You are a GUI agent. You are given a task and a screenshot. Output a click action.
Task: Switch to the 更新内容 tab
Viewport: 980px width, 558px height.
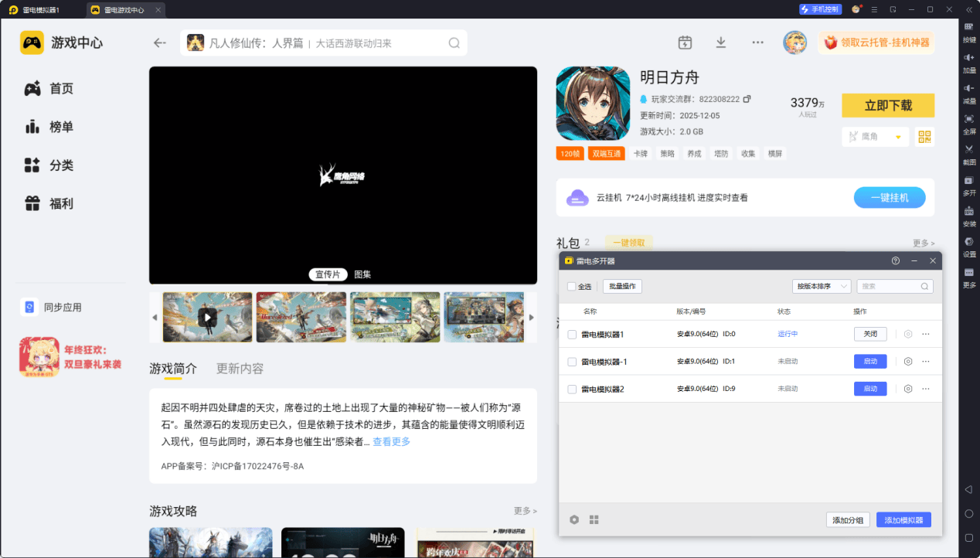point(240,369)
